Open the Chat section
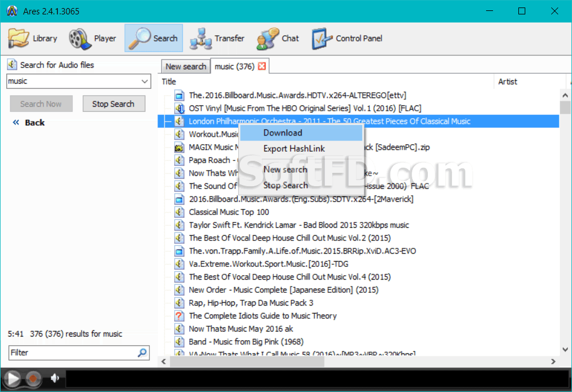Screen dimensions: 572x392 (277, 38)
